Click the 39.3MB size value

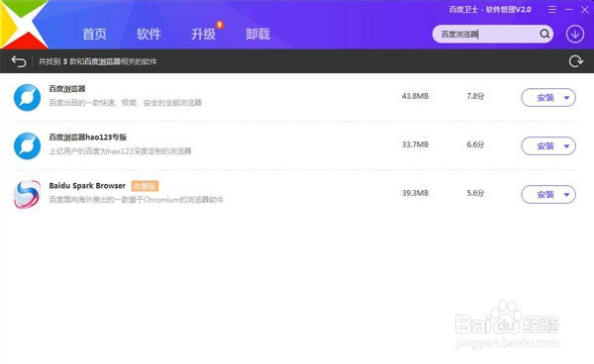[x=415, y=193]
